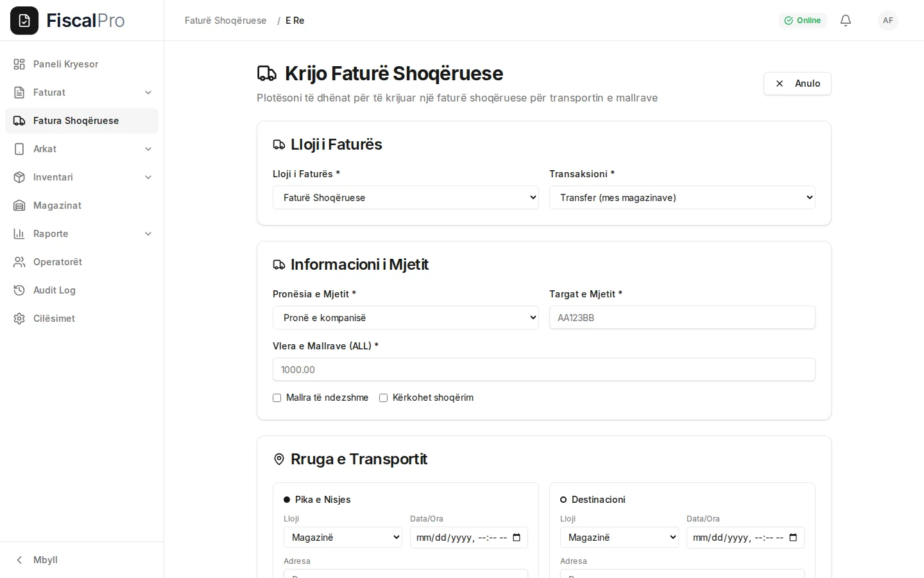Click the Cilësimet gear icon
This screenshot has height=578, width=924.
(19, 319)
